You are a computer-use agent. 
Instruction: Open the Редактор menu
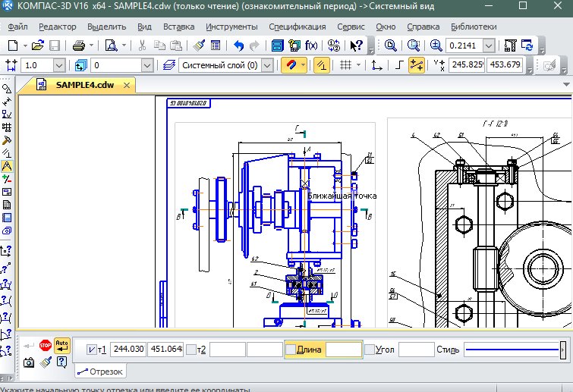tap(58, 27)
